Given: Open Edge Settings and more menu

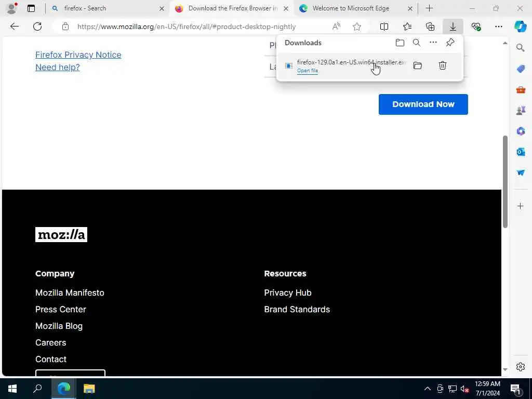Looking at the screenshot, I should pos(498,26).
